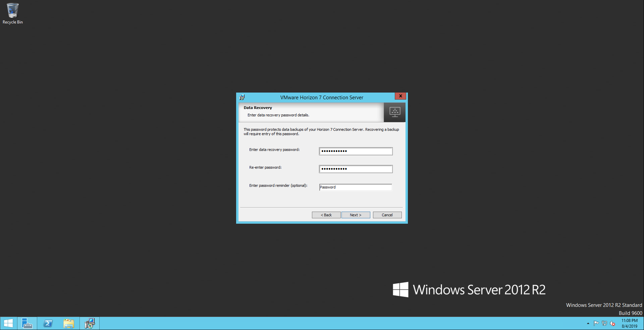This screenshot has width=644, height=330.
Task: Focus the Enter data recovery password field
Action: coord(356,151)
